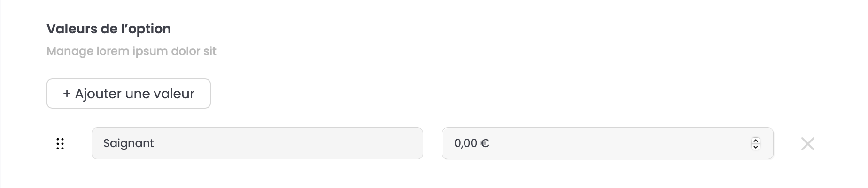
Task: Click the word "valeur" on the add button
Action: coord(173,94)
